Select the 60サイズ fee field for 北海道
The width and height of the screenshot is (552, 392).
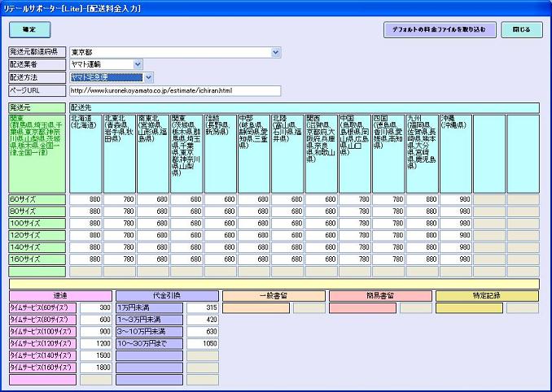coord(85,198)
